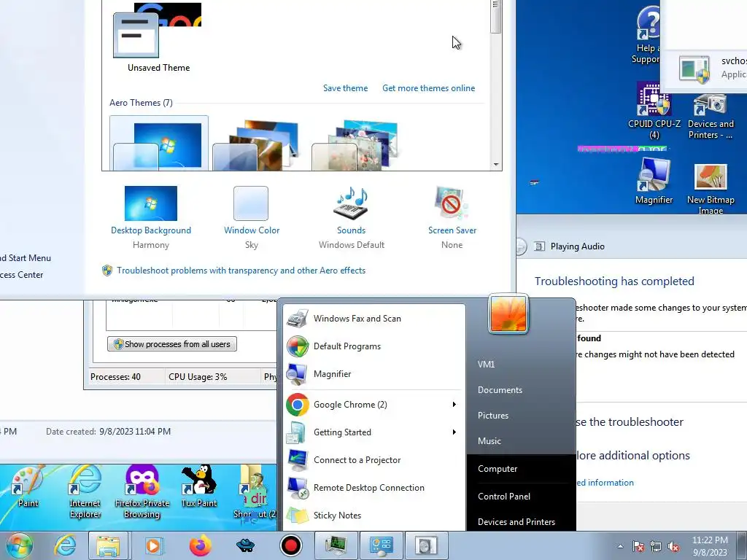Open Devices and Printers desktop shortcut
The height and width of the screenshot is (560, 747).
coord(711,116)
